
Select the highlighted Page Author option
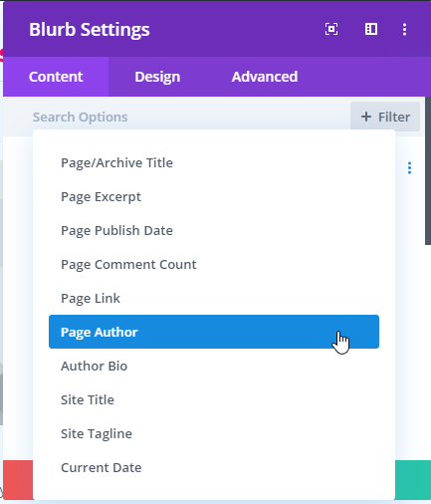click(214, 332)
